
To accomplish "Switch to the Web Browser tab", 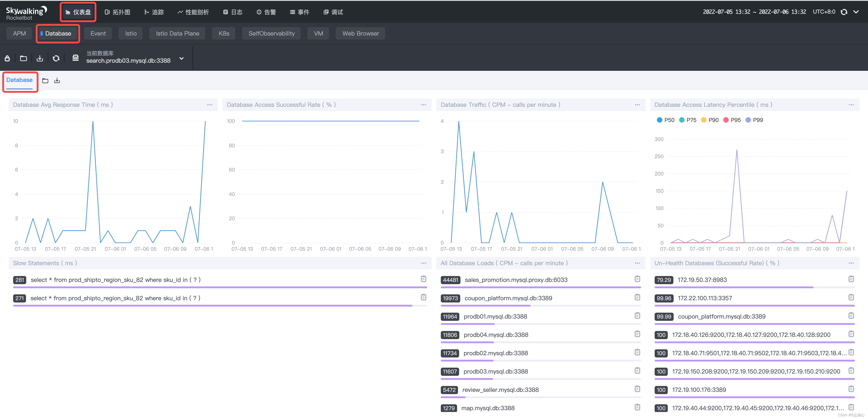I will coord(360,33).
